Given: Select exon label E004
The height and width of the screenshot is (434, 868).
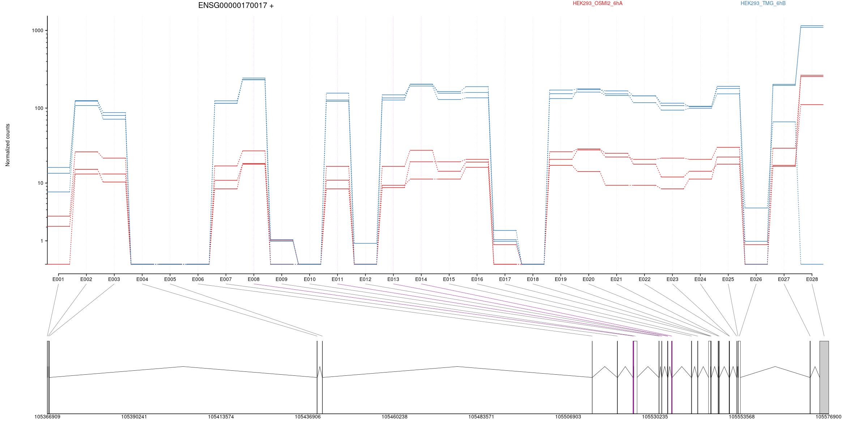Looking at the screenshot, I should 142,279.
